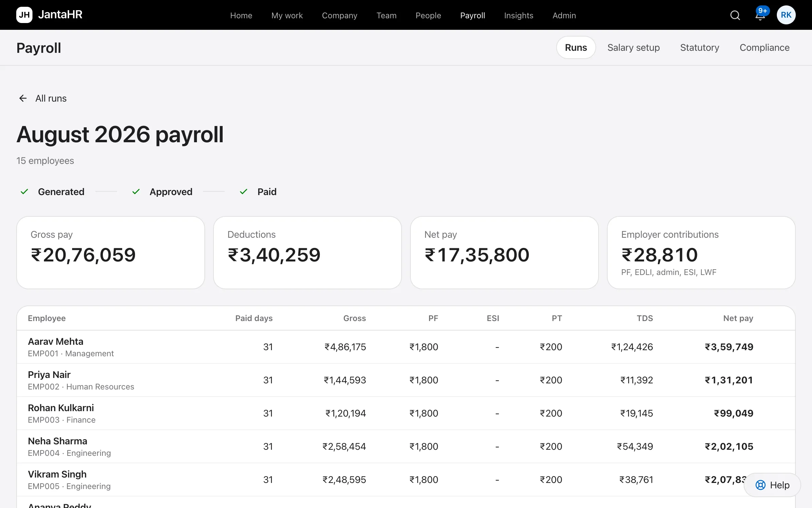
Task: Click the Paid step checkmark
Action: click(x=244, y=192)
